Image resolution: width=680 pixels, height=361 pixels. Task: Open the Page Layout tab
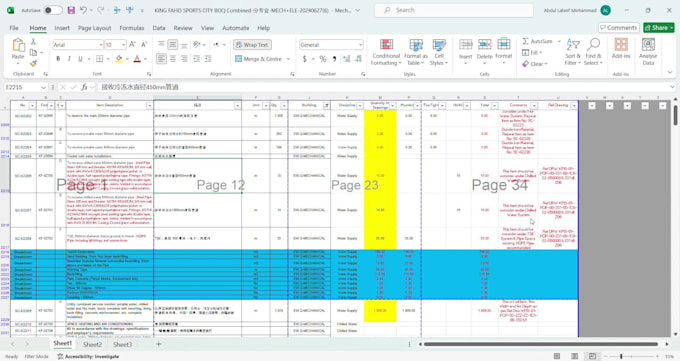click(95, 28)
